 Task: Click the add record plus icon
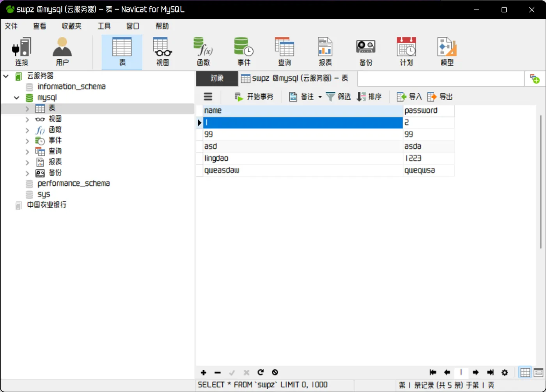204,372
